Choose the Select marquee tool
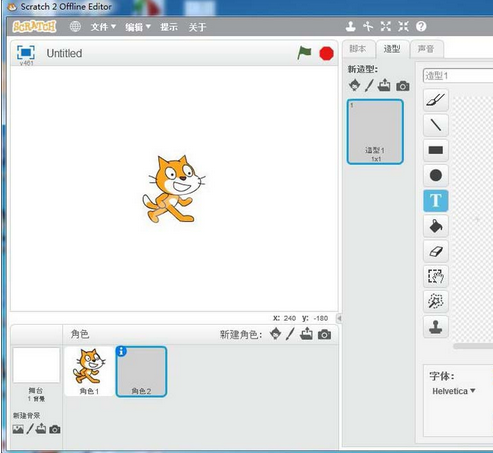 pyautogui.click(x=436, y=276)
